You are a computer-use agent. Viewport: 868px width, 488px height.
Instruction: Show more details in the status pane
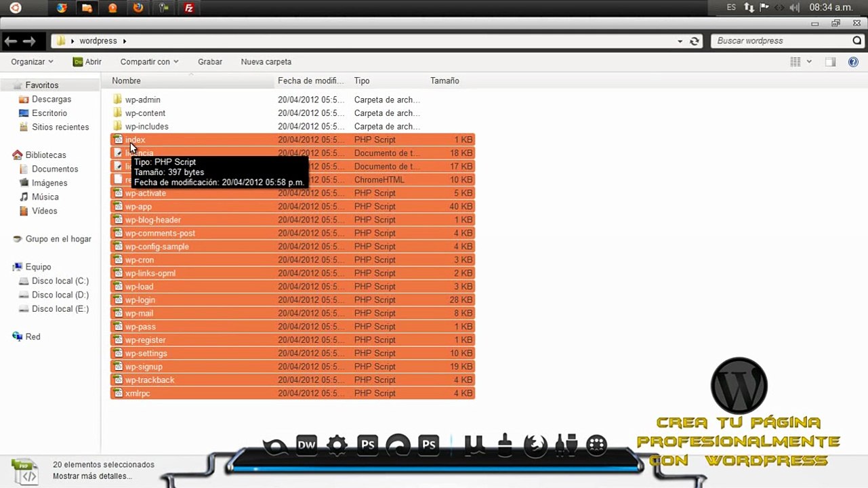(92, 476)
